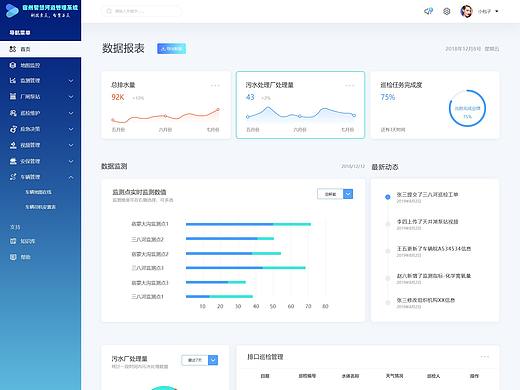The width and height of the screenshot is (520, 390).
Task: Open the activity '李四上传了天井湖泵站视频'
Action: click(x=427, y=222)
